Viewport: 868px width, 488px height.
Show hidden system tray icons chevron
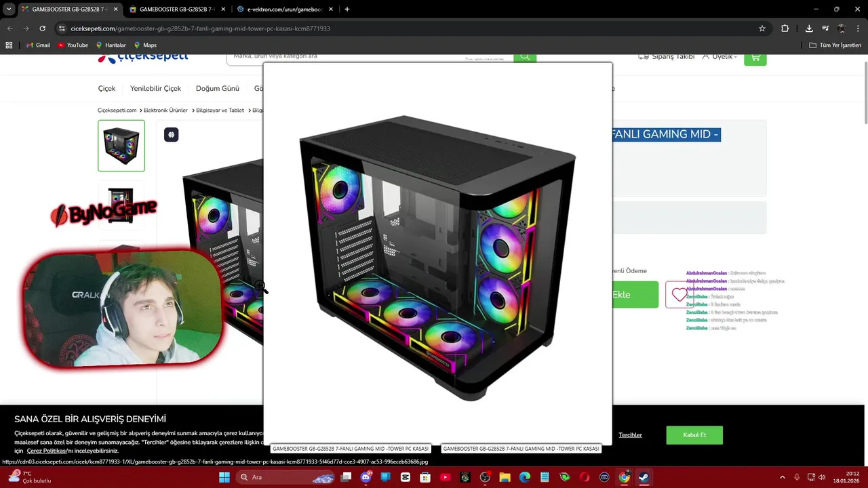pyautogui.click(x=782, y=477)
